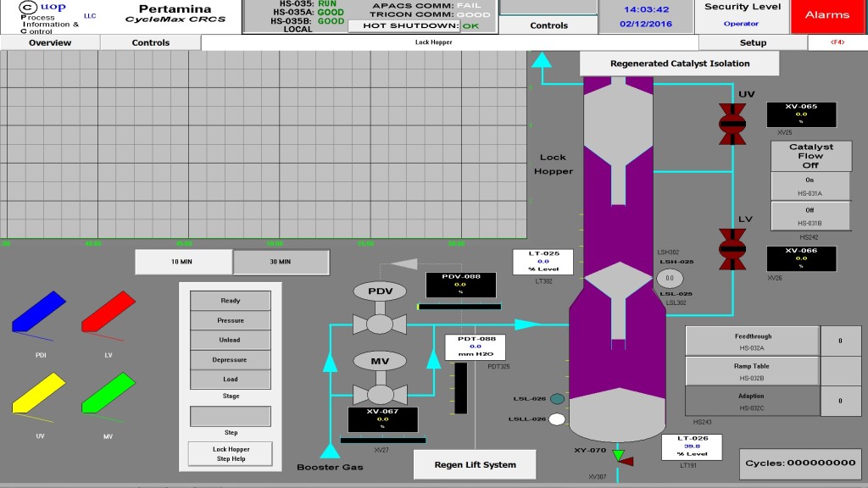Click the green MV trend pen
Screen dimensions: 868x488
click(x=108, y=393)
